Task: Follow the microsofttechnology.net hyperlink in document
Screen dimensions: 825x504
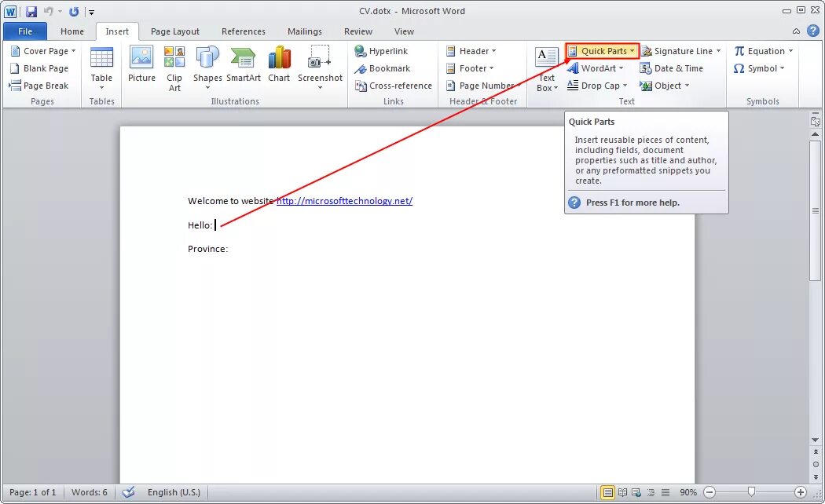Action: coord(345,201)
